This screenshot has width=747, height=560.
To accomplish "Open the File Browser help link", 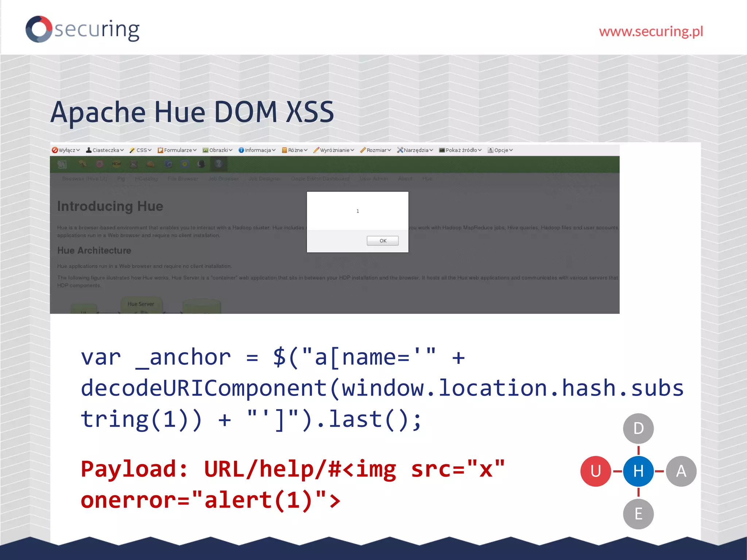I will [183, 179].
